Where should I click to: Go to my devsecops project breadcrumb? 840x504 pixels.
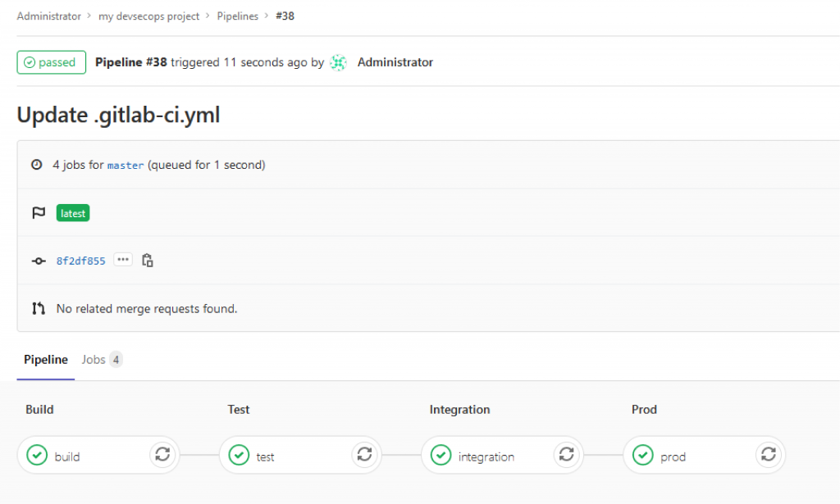148,16
